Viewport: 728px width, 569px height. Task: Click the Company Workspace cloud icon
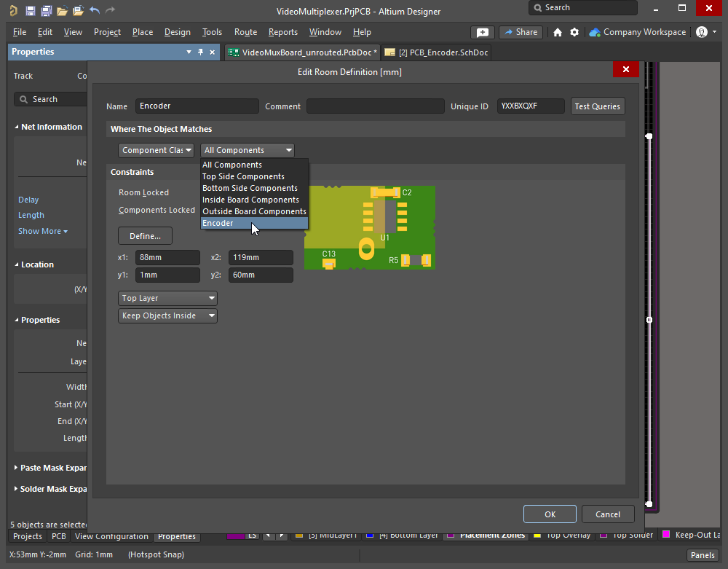click(595, 32)
